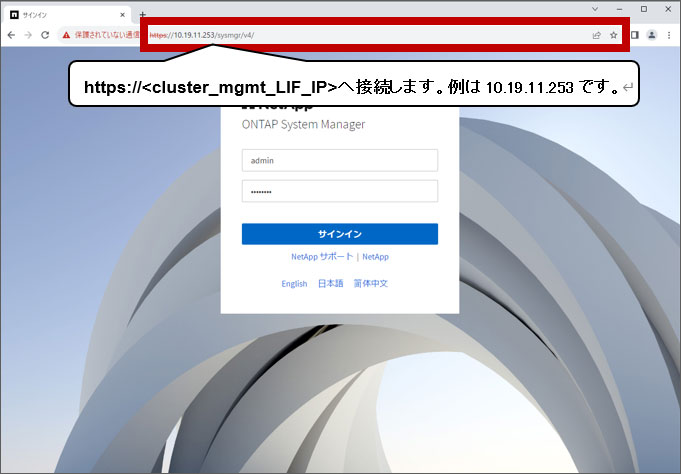
Task: Click the 保護されていない通信 warning text
Action: click(107, 35)
